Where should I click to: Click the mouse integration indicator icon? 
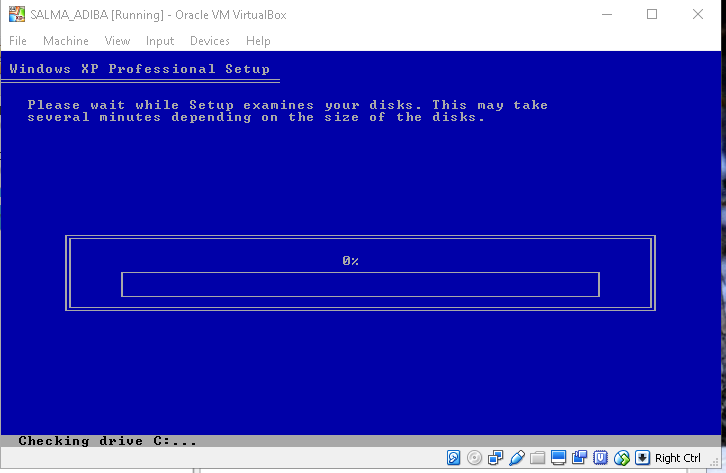622,458
